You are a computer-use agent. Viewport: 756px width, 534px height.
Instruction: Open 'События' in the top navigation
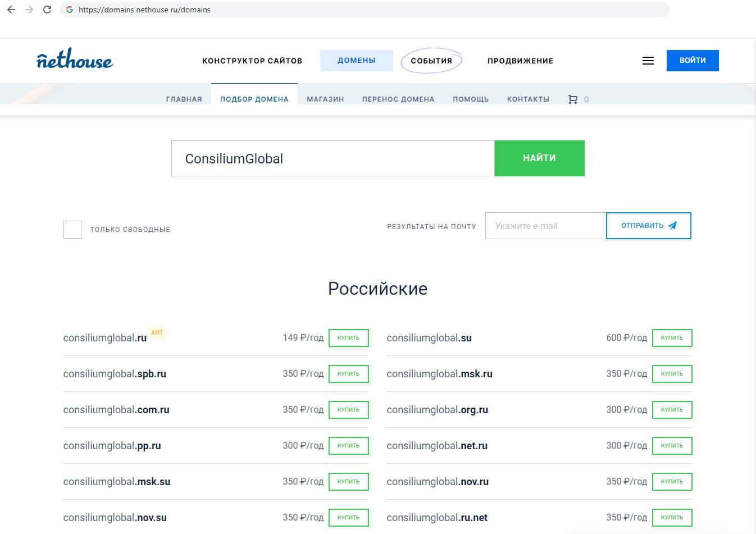(x=431, y=61)
